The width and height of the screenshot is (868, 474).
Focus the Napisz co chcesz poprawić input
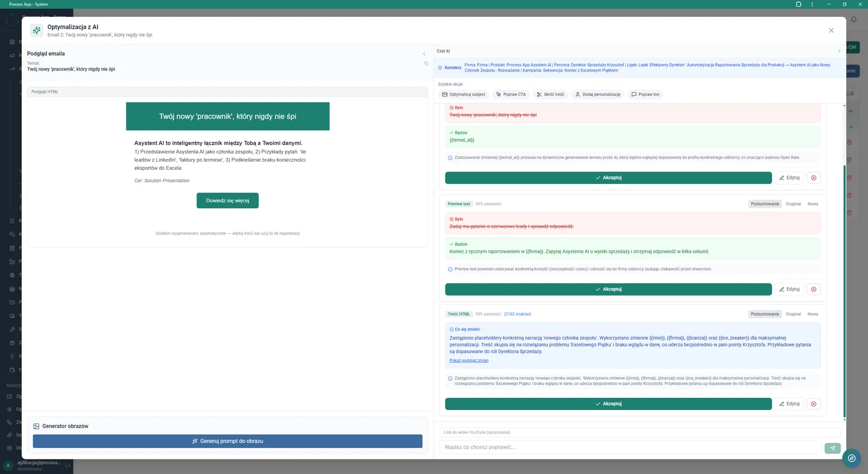630,447
